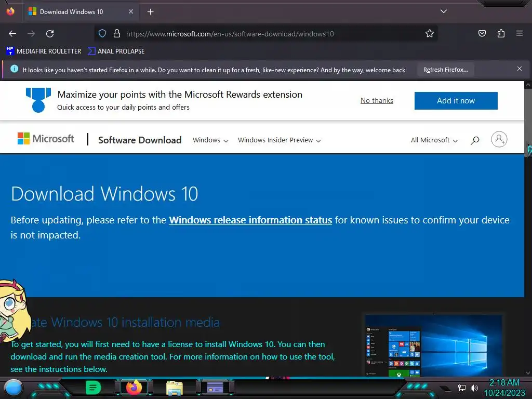View site security padlock info
This screenshot has width=532, height=399.
pyautogui.click(x=117, y=33)
